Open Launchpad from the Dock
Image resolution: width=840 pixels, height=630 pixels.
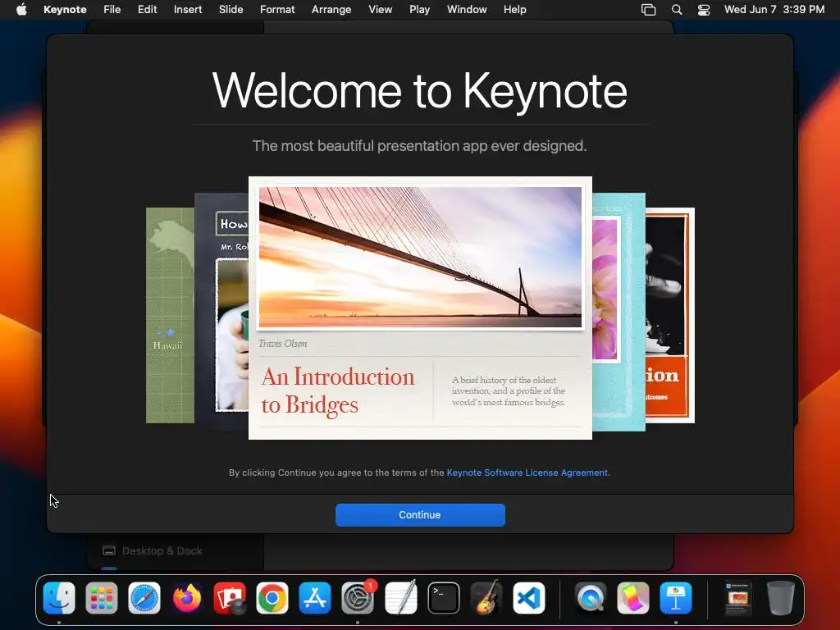tap(101, 598)
